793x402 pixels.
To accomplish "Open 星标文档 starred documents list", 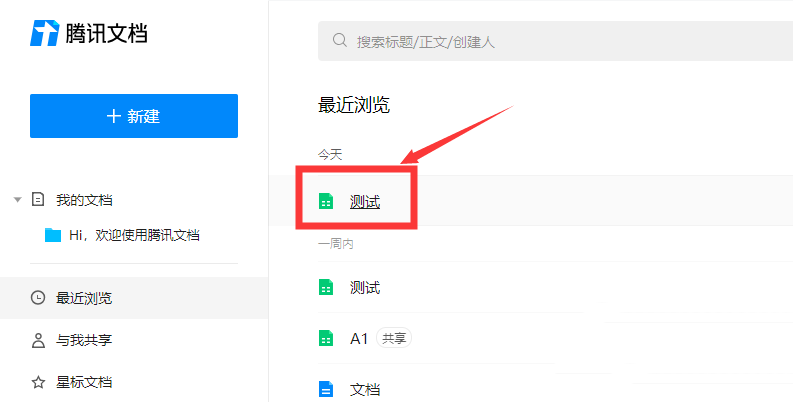I will pyautogui.click(x=84, y=382).
